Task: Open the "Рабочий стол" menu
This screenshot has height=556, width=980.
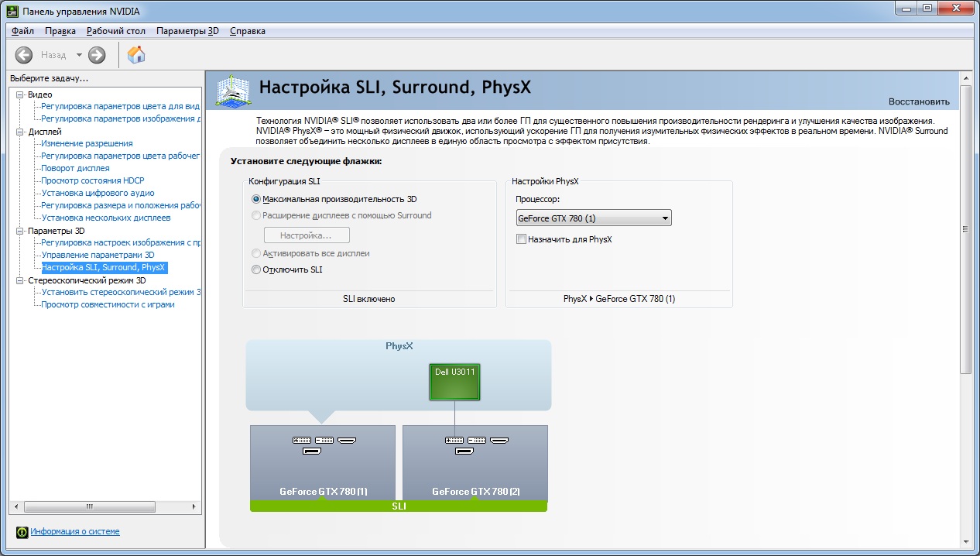Action: pyautogui.click(x=116, y=31)
